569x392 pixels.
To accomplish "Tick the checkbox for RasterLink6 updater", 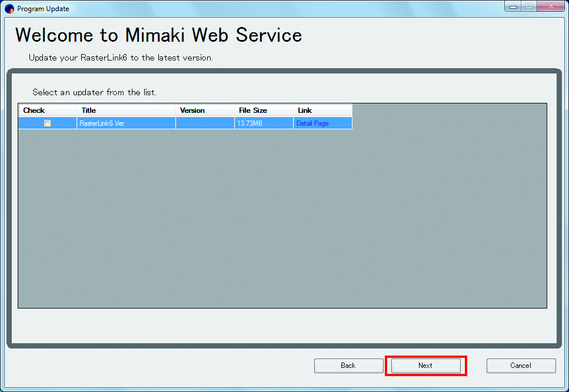I will (48, 123).
